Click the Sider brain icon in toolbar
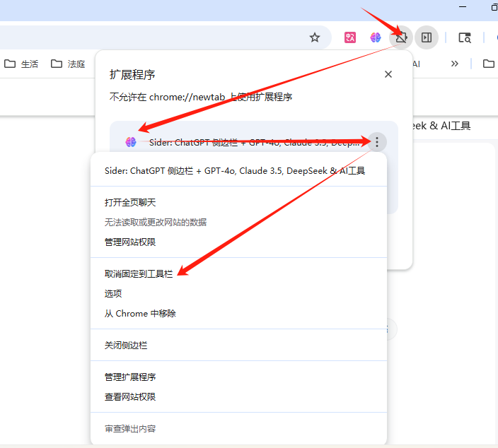The width and height of the screenshot is (498, 448). [376, 37]
